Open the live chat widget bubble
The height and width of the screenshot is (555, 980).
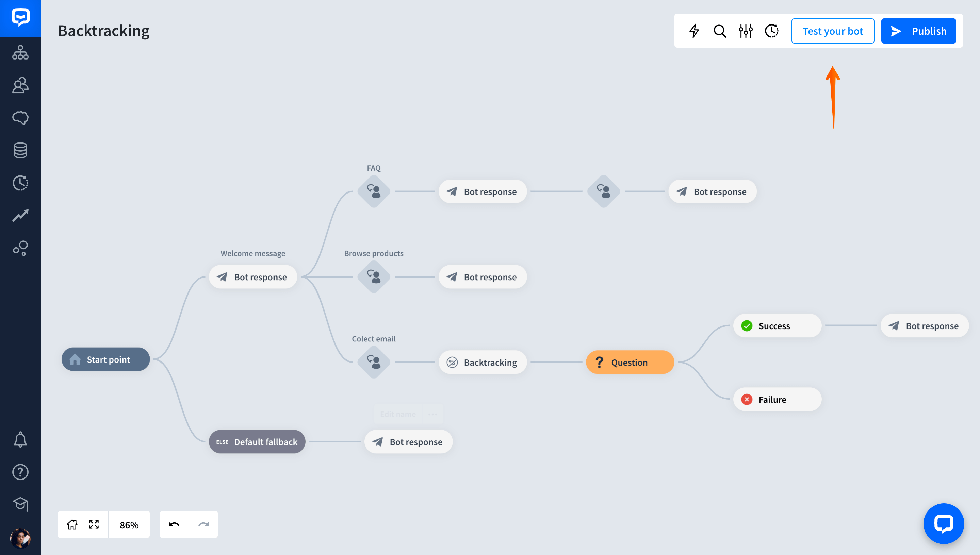[x=943, y=524]
